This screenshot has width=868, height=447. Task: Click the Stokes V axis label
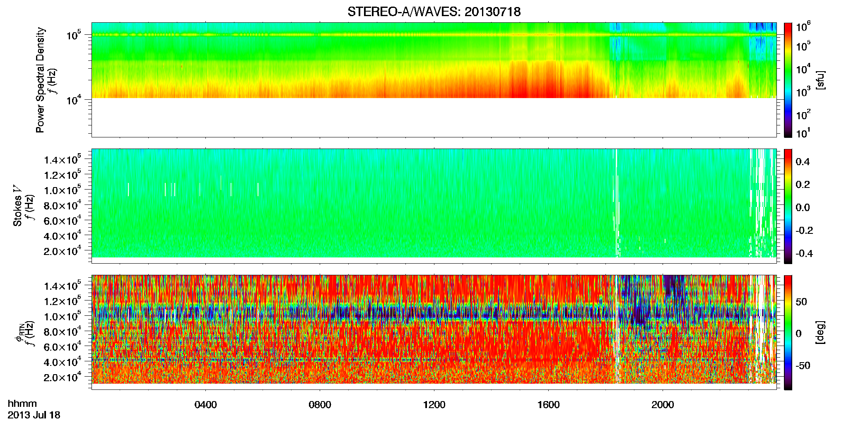click(18, 206)
